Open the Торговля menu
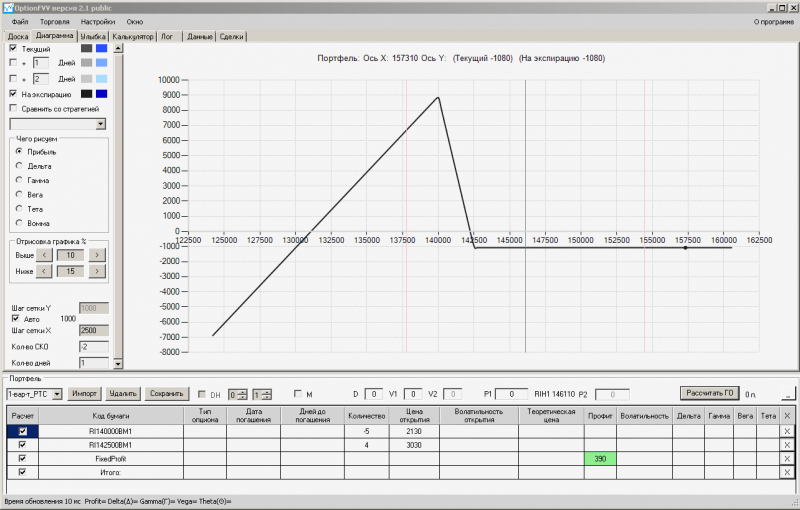800x510 pixels. 54,21
